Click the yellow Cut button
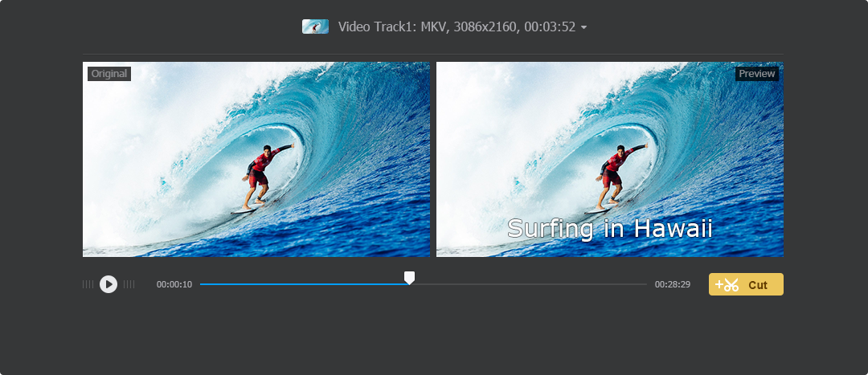 (x=746, y=284)
